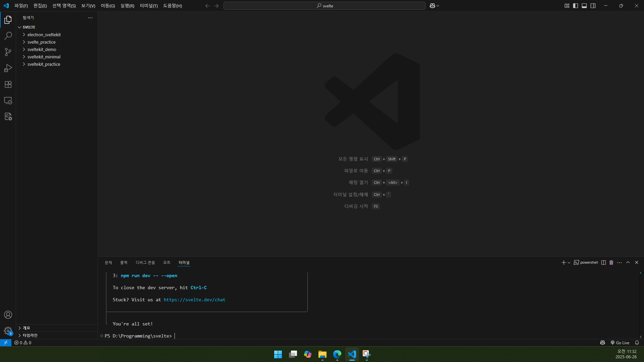Click the Copilot icon in title bar
This screenshot has width=644, height=362.
pos(432,6)
